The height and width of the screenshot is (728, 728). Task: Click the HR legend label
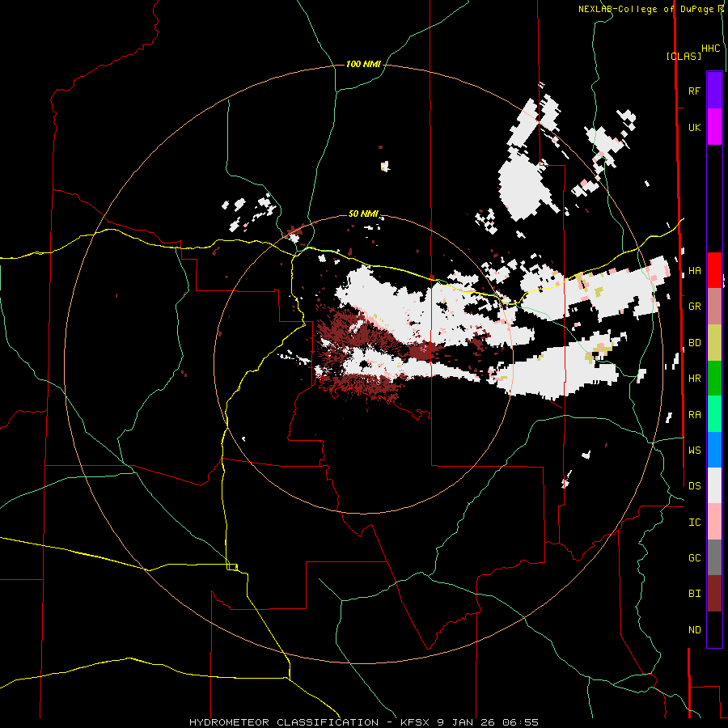click(695, 379)
